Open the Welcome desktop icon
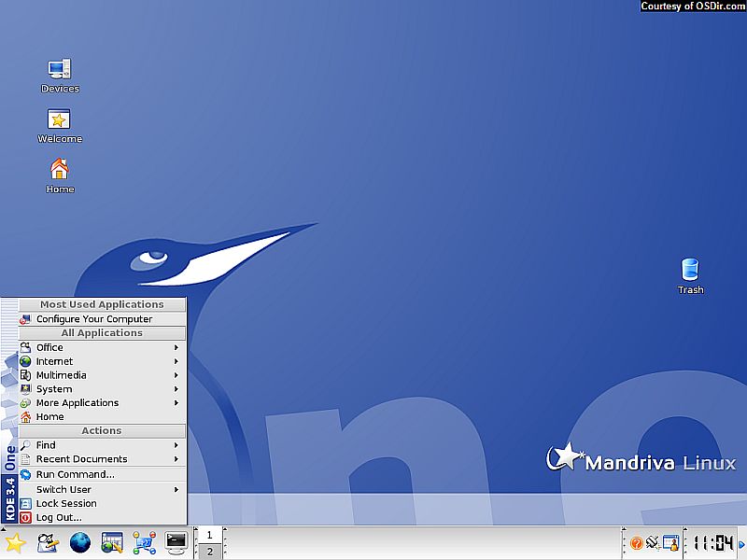The image size is (747, 560). [60, 126]
